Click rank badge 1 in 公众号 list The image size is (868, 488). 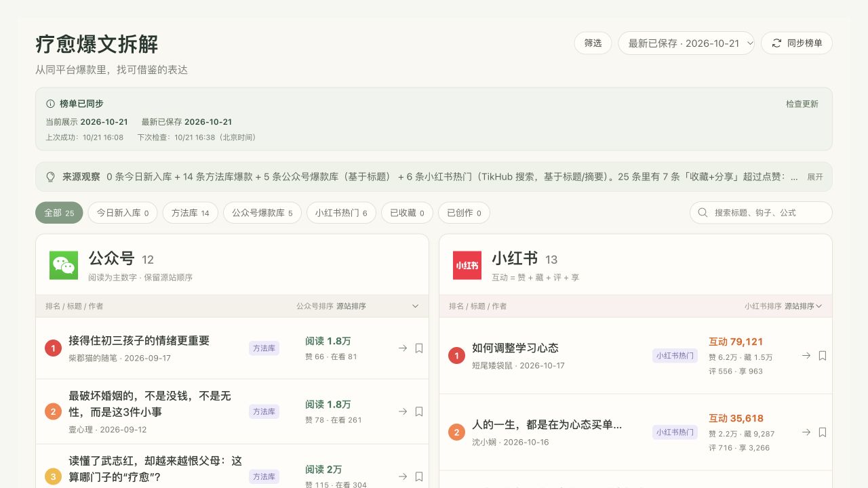click(53, 348)
